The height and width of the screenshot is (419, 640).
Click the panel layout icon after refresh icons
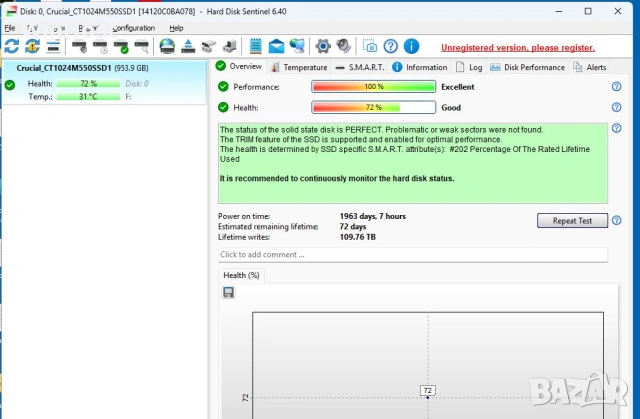pos(53,47)
